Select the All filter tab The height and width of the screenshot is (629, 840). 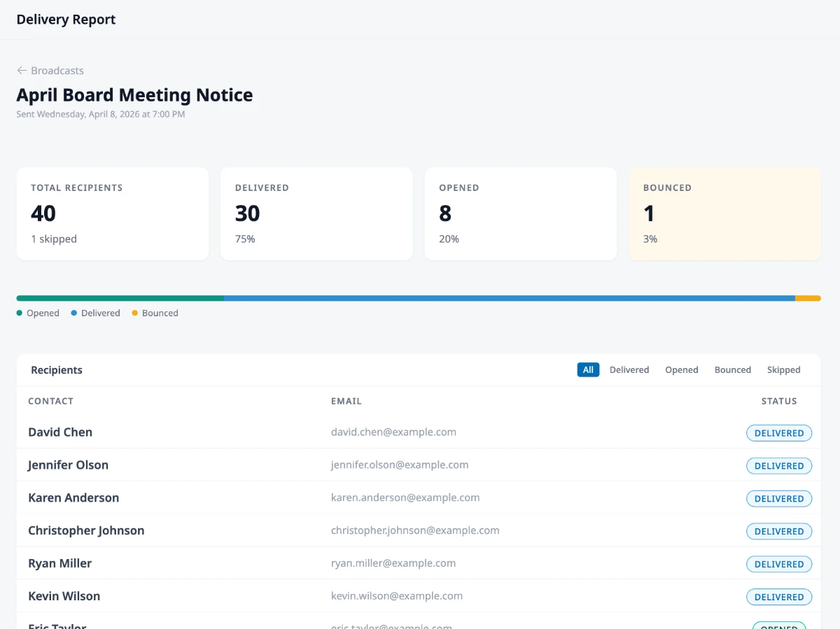click(588, 369)
